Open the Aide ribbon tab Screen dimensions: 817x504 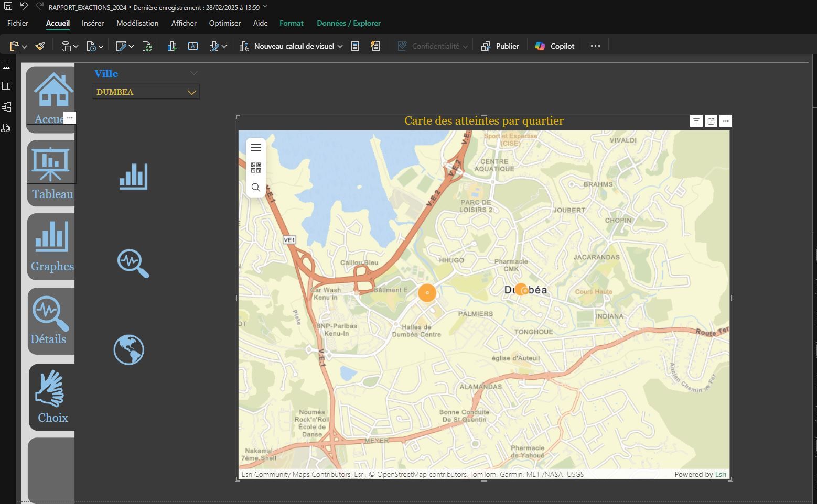(261, 23)
